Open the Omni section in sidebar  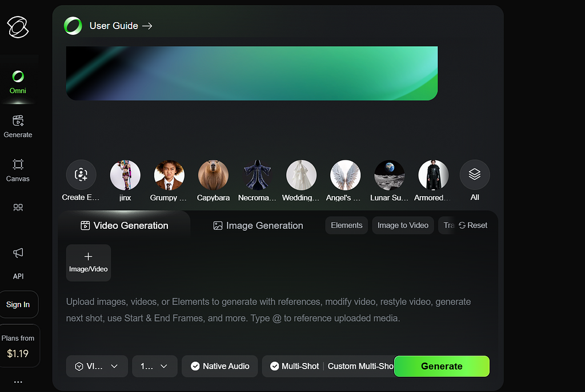[x=18, y=82]
